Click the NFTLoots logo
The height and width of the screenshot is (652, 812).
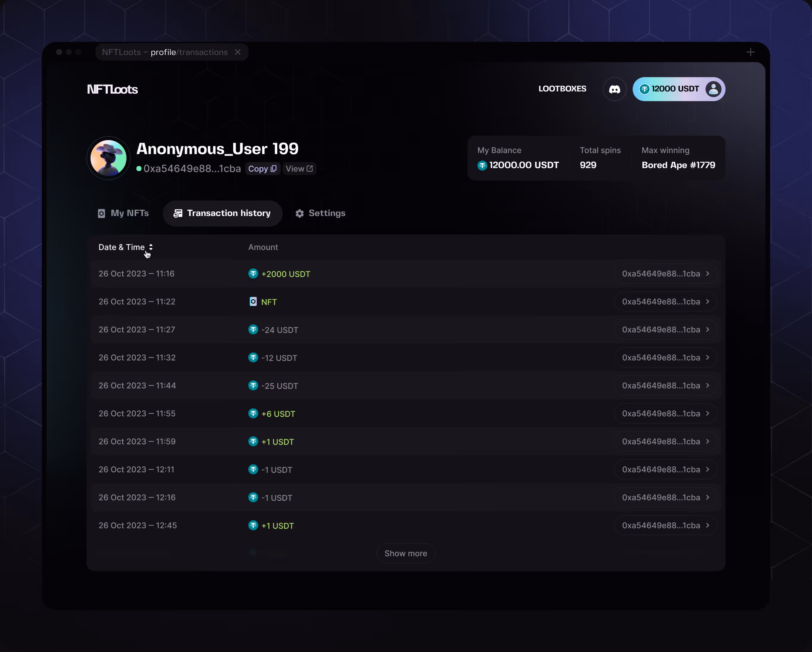[112, 89]
